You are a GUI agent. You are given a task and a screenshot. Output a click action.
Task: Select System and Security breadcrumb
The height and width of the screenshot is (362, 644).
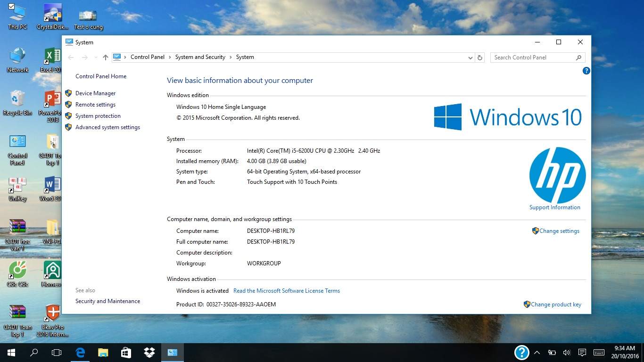[200, 57]
